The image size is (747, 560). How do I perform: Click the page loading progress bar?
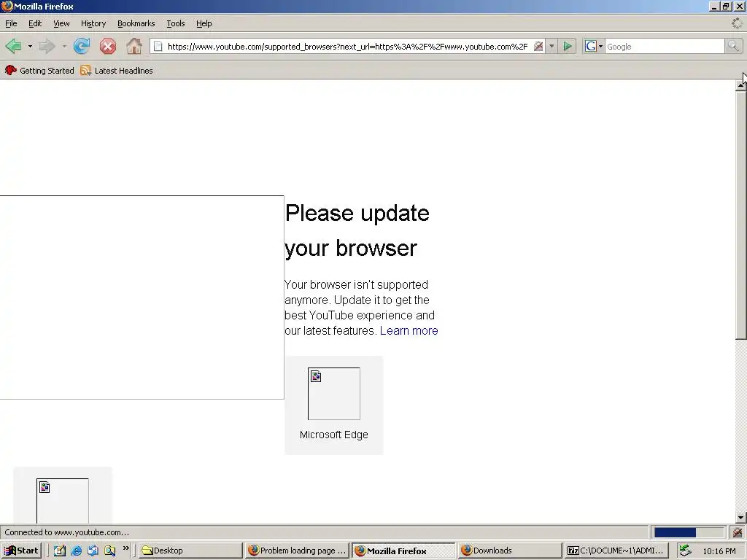click(x=689, y=532)
